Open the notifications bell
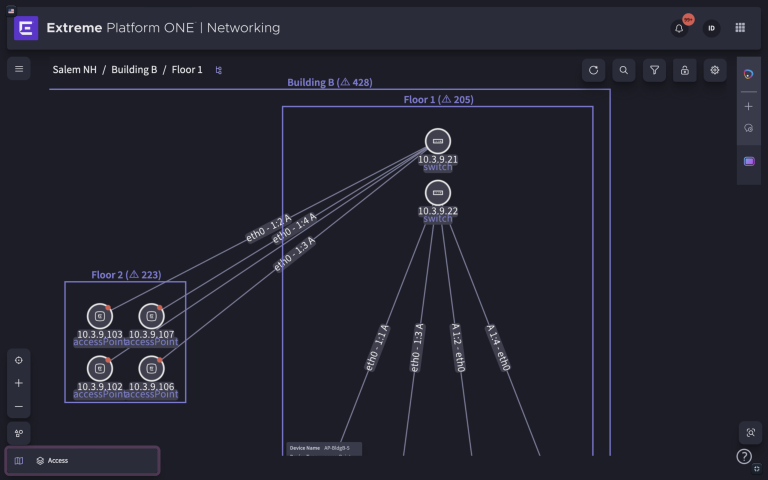768x480 pixels. click(x=679, y=28)
